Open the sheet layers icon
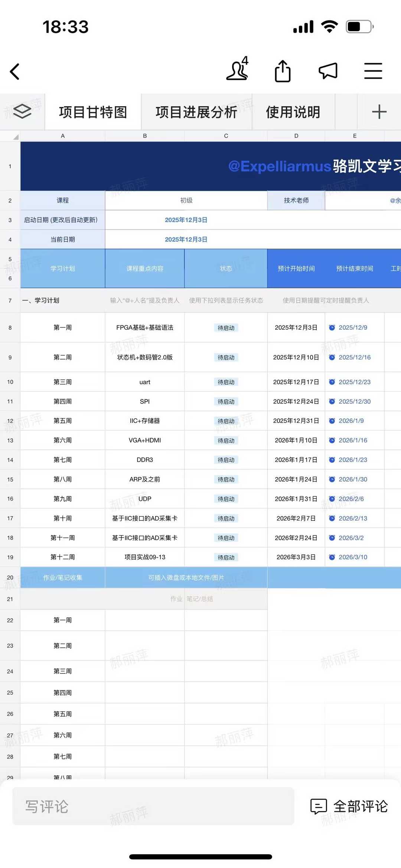The height and width of the screenshot is (868, 401). [x=22, y=111]
